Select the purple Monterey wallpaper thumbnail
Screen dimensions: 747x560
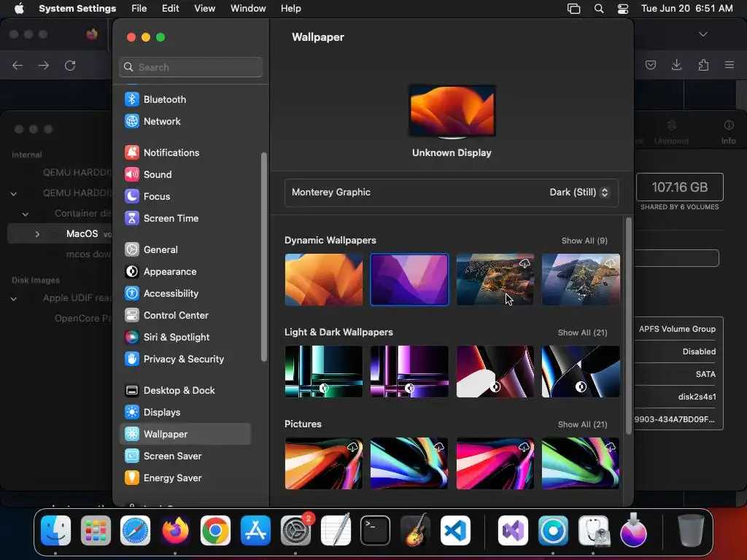[x=409, y=279]
